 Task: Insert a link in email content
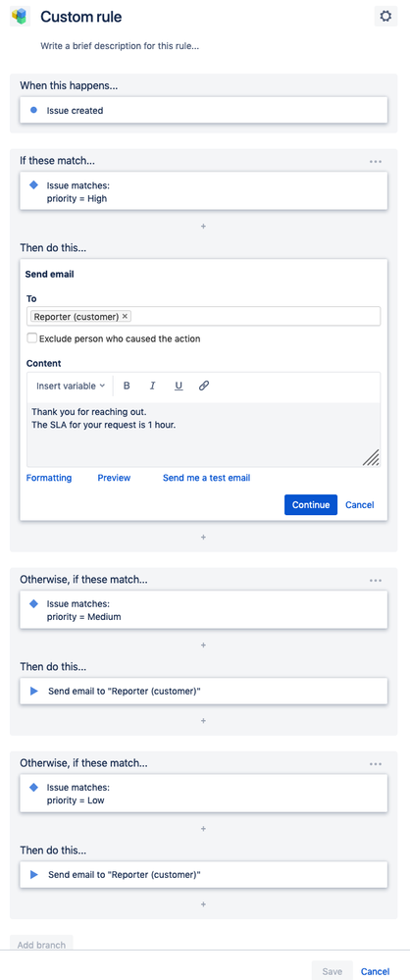tap(204, 386)
